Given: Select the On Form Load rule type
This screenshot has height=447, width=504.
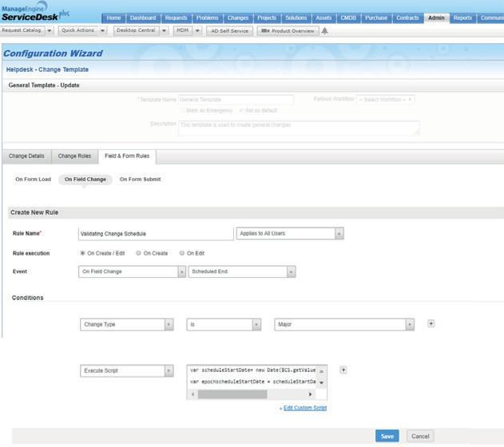Looking at the screenshot, I should (33, 179).
